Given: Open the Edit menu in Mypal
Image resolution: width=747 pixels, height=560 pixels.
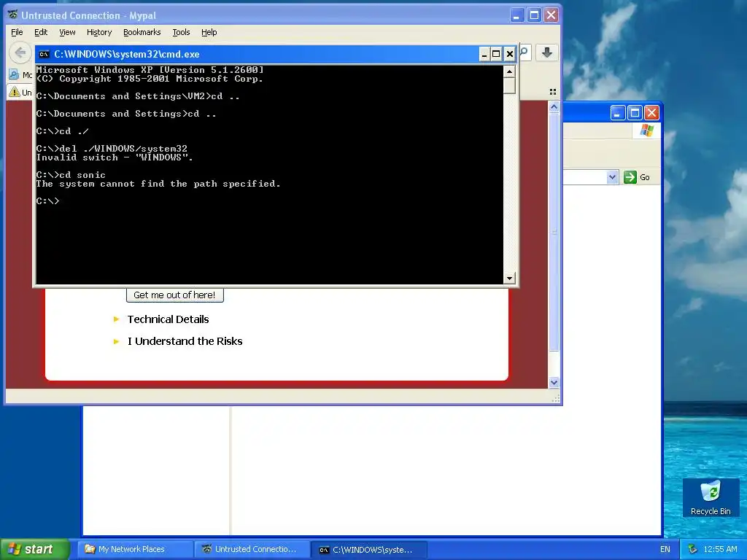Looking at the screenshot, I should coord(41,32).
